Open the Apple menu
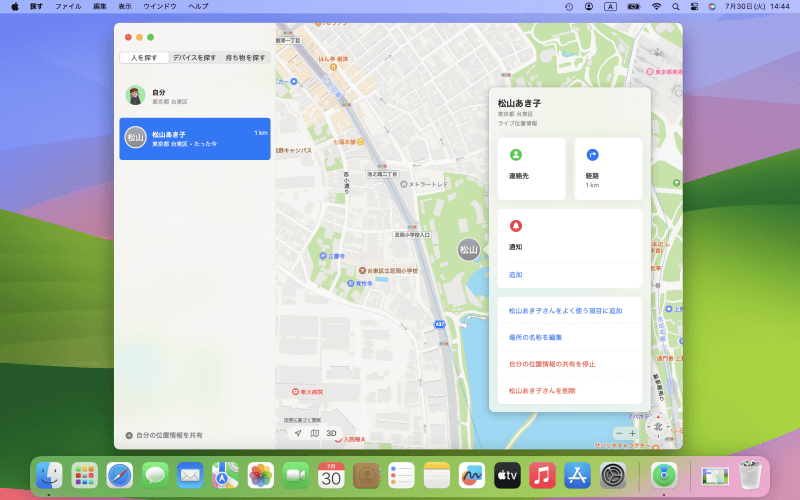800x500 pixels. 15,7
